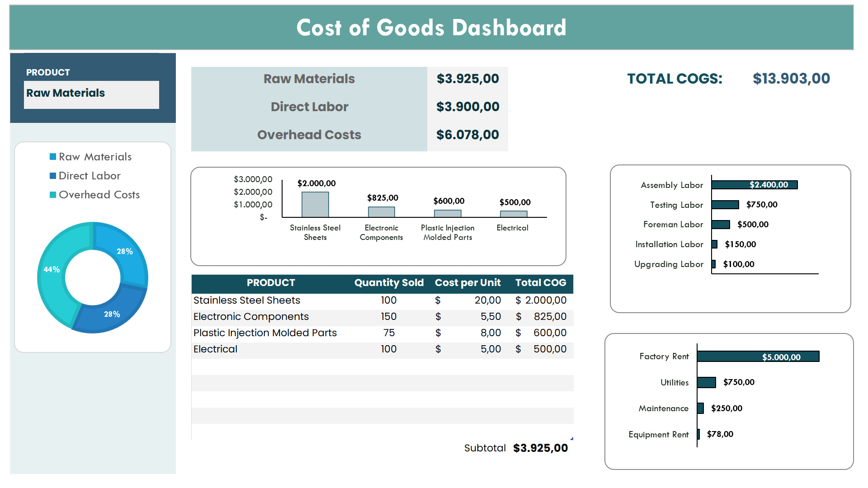This screenshot has height=488, width=868.
Task: Select Electrical row in product table
Action: point(215,349)
